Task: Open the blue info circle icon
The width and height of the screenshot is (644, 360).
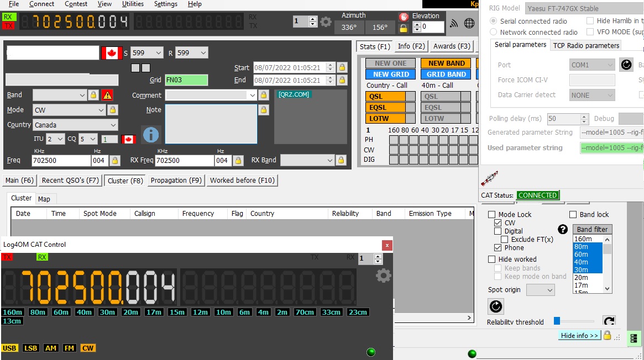Action: [x=151, y=135]
